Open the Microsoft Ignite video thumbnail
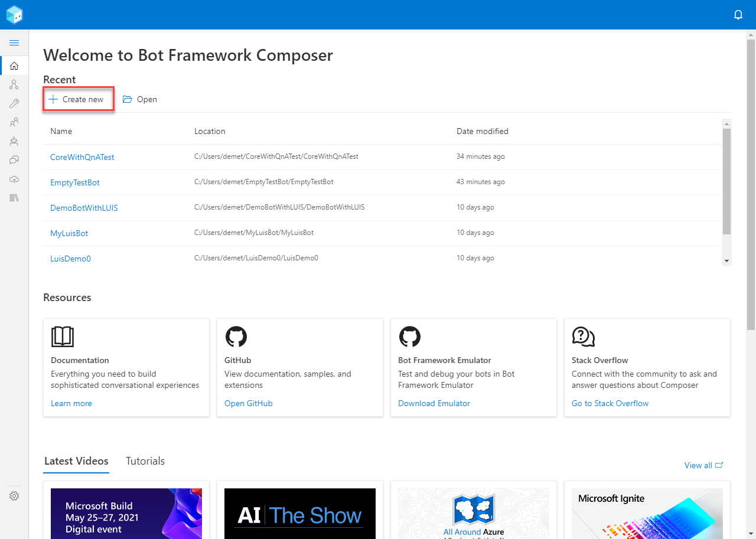The height and width of the screenshot is (539, 756). coord(647,513)
